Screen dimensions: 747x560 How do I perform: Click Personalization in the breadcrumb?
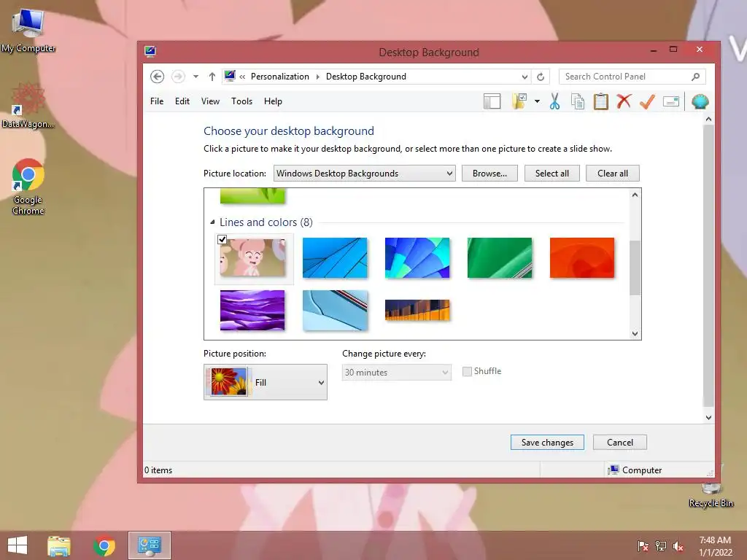[x=279, y=77]
